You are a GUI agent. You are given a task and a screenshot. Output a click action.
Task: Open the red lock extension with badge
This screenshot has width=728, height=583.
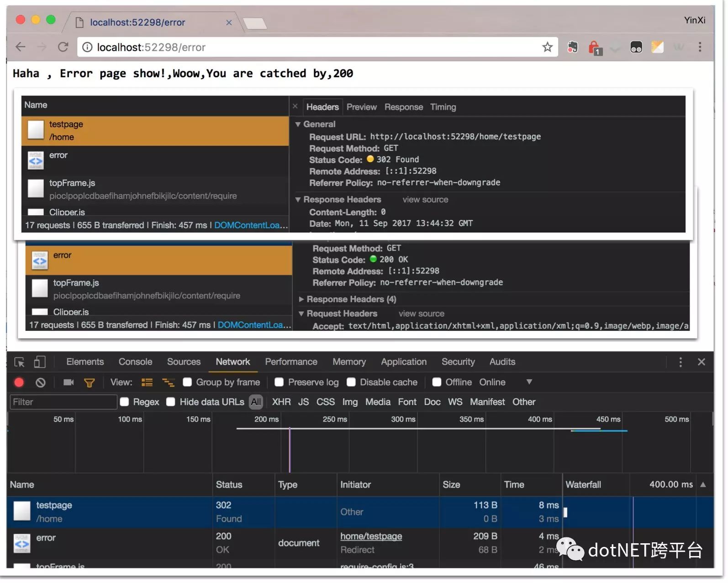pos(595,48)
